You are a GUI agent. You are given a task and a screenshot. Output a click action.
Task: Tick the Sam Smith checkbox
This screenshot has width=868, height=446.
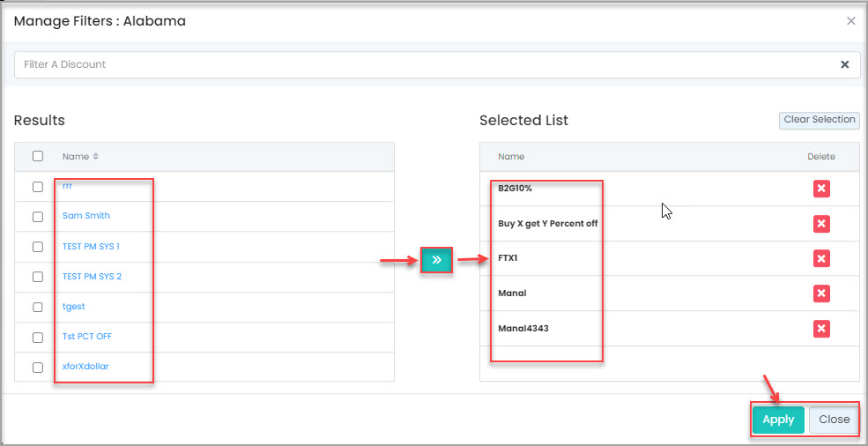38,216
